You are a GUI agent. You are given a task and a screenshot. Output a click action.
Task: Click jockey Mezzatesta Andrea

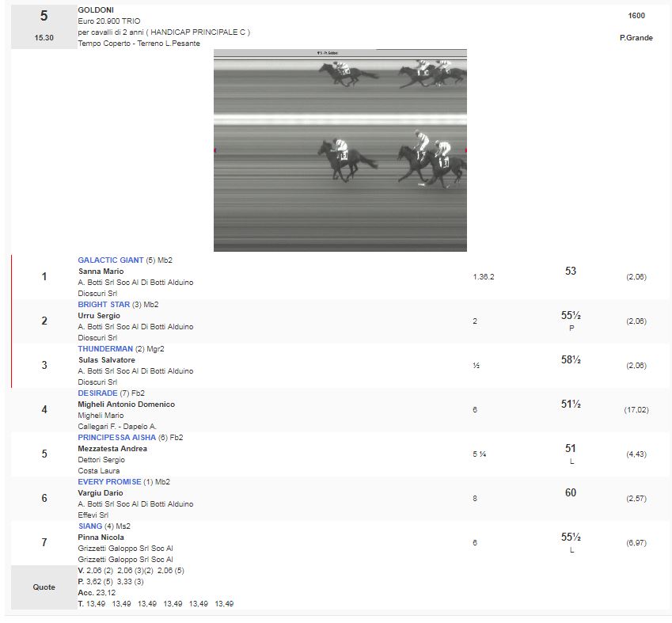click(x=112, y=449)
